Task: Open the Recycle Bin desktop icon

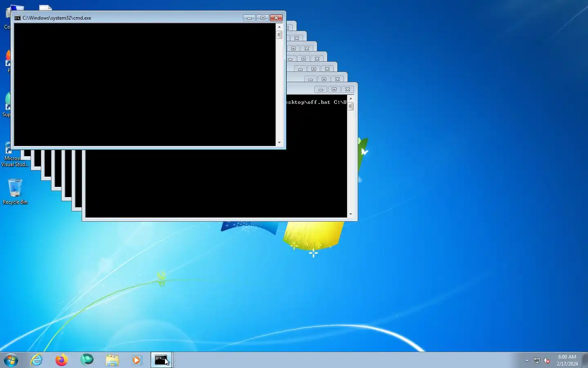Action: pos(15,191)
